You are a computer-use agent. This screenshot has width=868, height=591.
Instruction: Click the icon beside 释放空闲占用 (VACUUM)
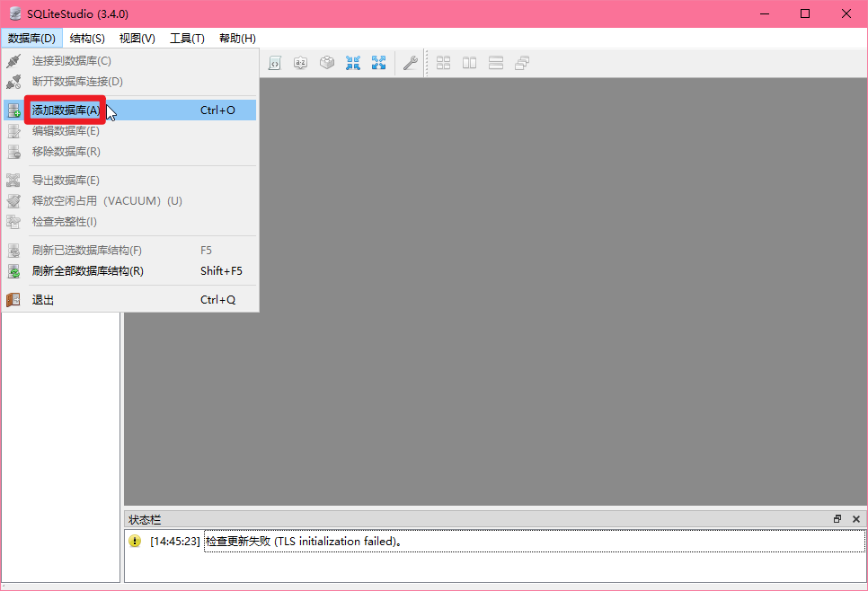[x=13, y=200]
